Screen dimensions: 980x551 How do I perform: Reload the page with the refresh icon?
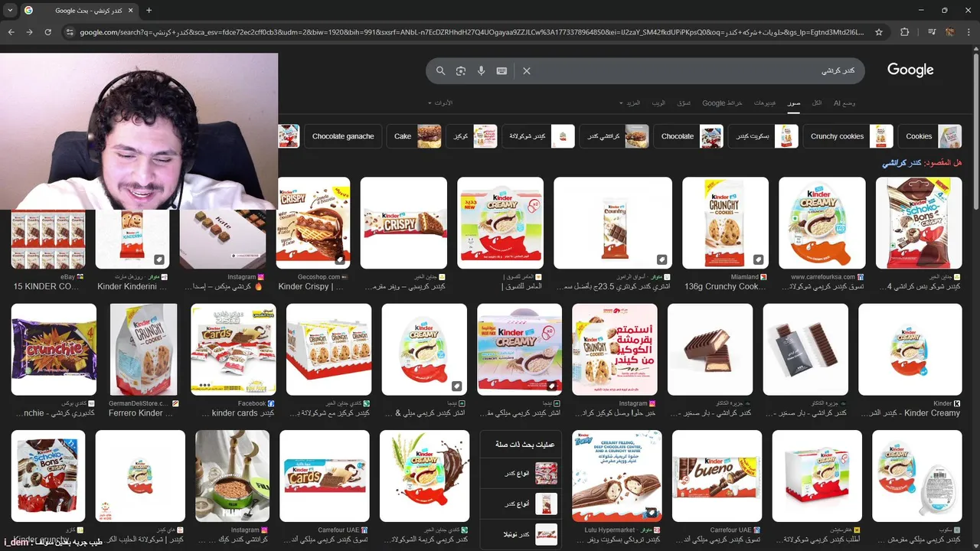click(47, 32)
